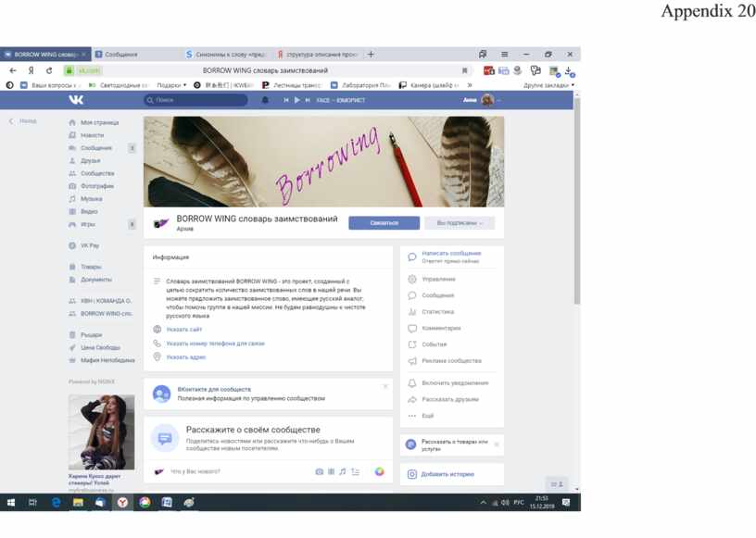This screenshot has height=538, width=756.
Task: Open 'Управление' community settings
Action: pos(438,279)
